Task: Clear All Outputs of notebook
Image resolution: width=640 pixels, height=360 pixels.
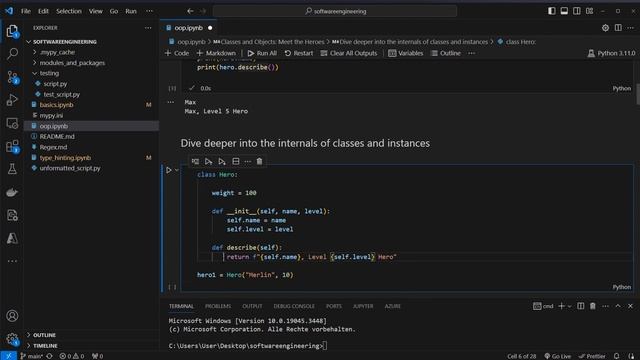Action: click(x=349, y=53)
